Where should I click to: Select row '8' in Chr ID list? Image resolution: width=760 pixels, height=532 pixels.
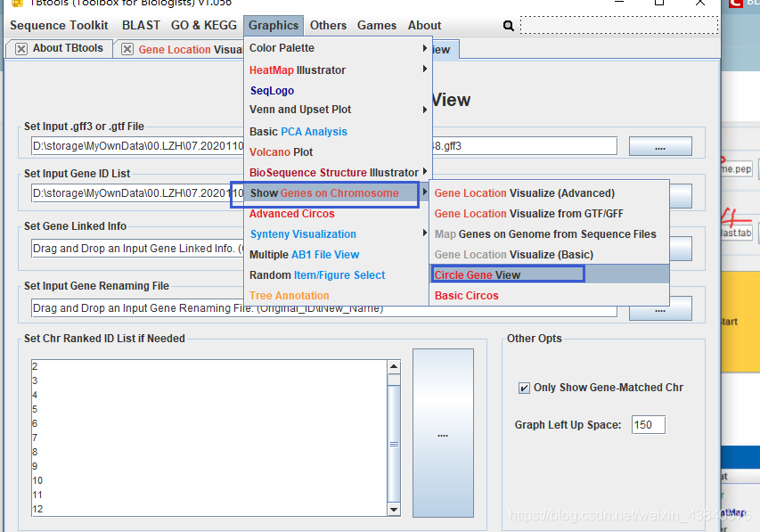coord(209,452)
